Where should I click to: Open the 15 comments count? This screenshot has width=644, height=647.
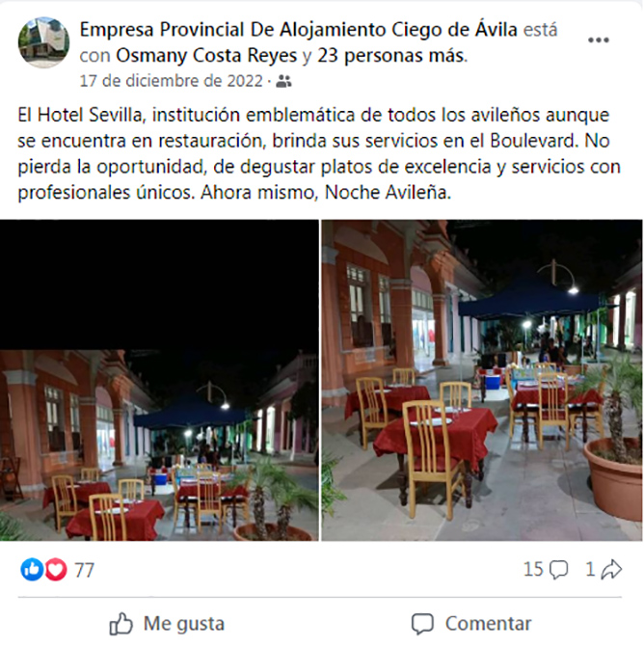[x=533, y=570]
